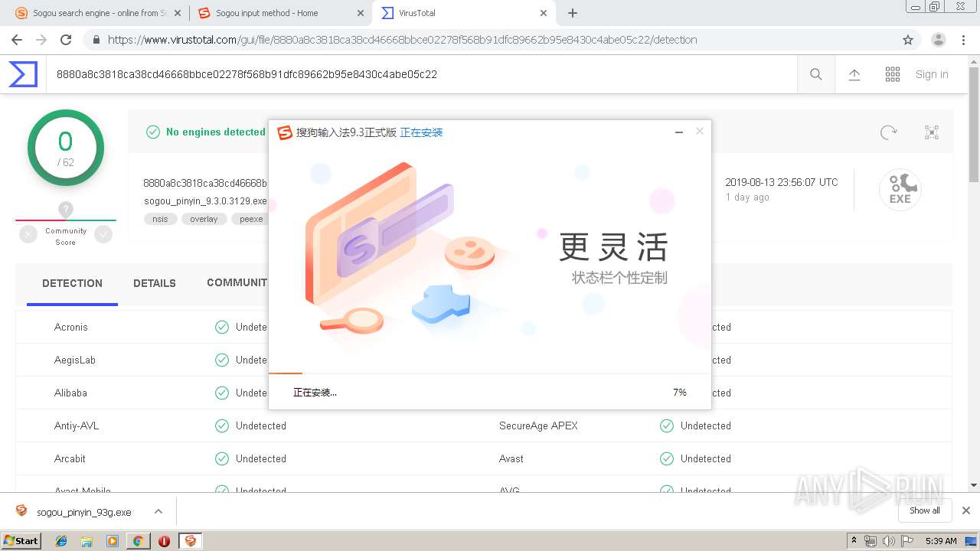The height and width of the screenshot is (551, 980).
Task: Click the nsis tag
Action: (160, 219)
